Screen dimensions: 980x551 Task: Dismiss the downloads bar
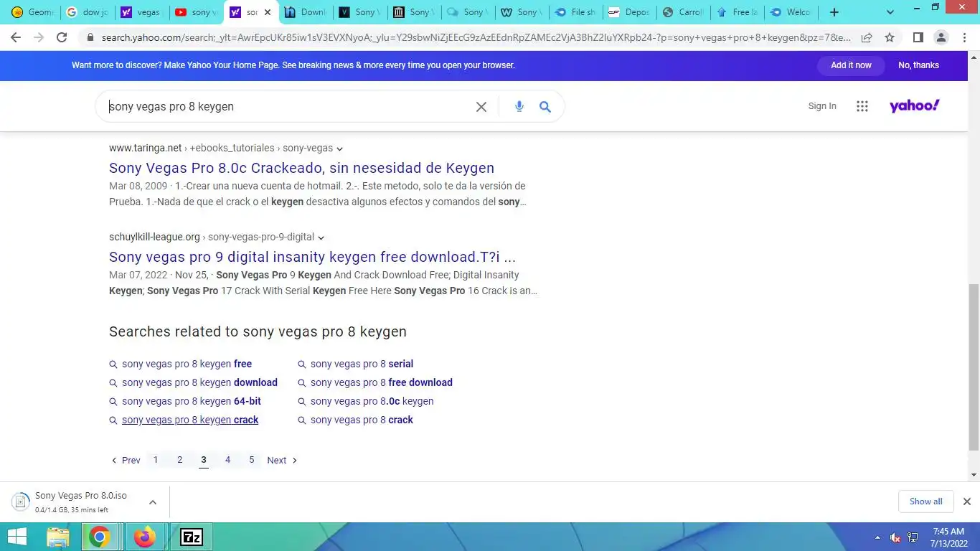pos(966,501)
